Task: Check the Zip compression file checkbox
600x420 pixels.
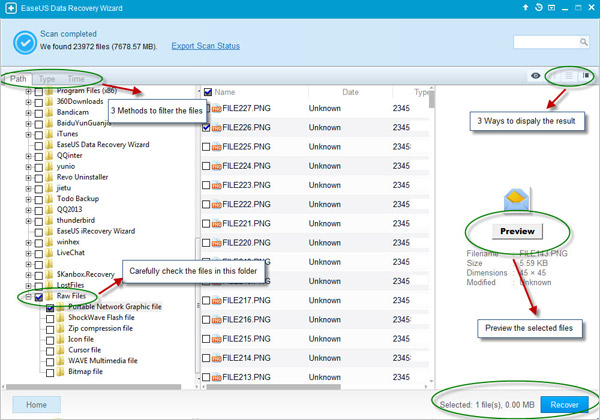Action: click(50, 328)
